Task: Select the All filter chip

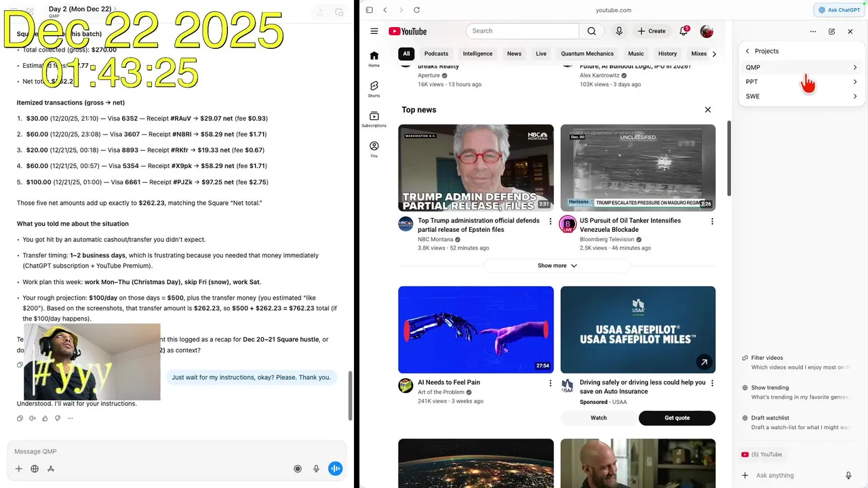Action: [406, 54]
